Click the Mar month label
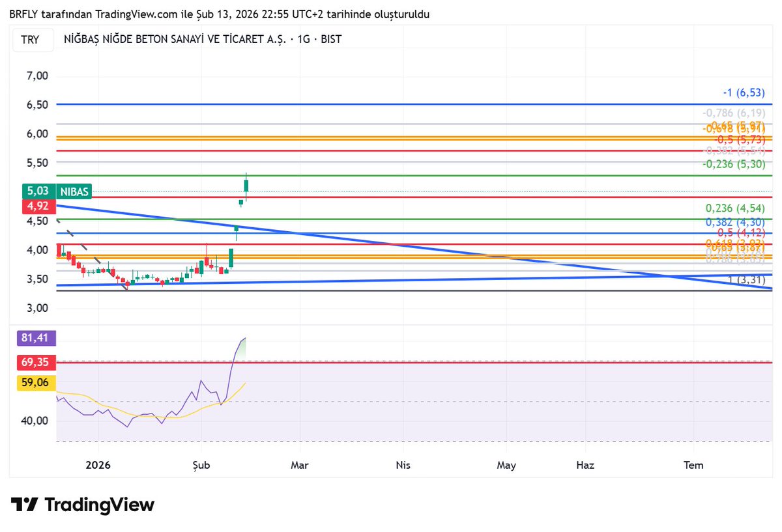 299,465
